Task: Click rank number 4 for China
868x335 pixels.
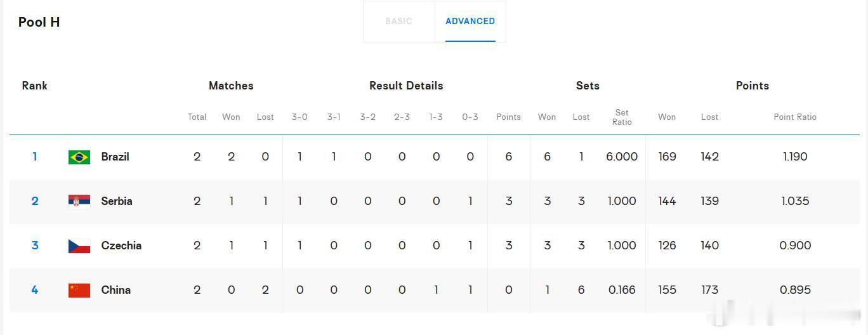Action: 35,290
